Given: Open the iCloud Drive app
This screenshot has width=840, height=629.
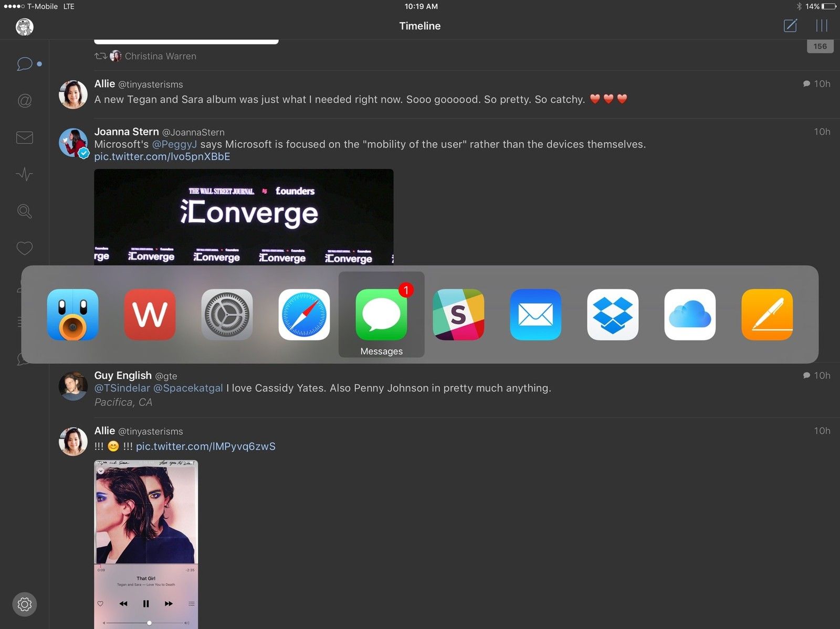Looking at the screenshot, I should (x=690, y=314).
